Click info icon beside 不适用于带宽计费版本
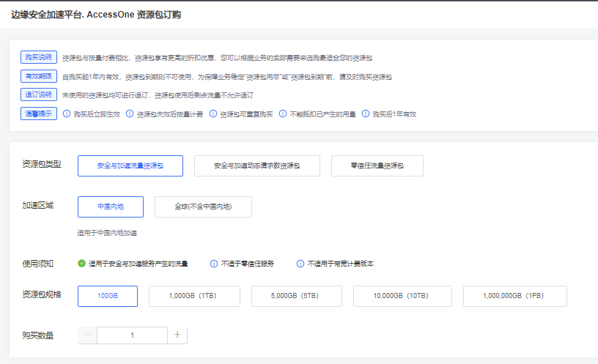The height and width of the screenshot is (364, 598). point(300,264)
